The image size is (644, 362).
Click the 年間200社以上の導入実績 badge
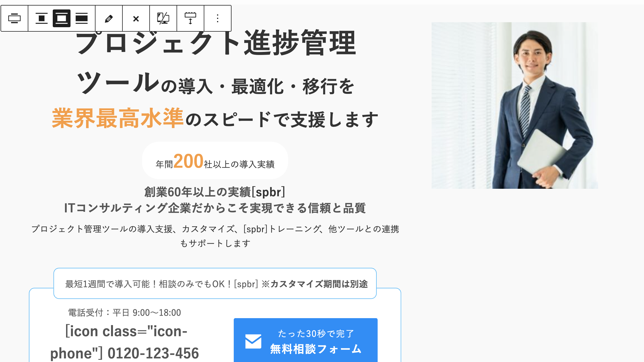click(215, 161)
